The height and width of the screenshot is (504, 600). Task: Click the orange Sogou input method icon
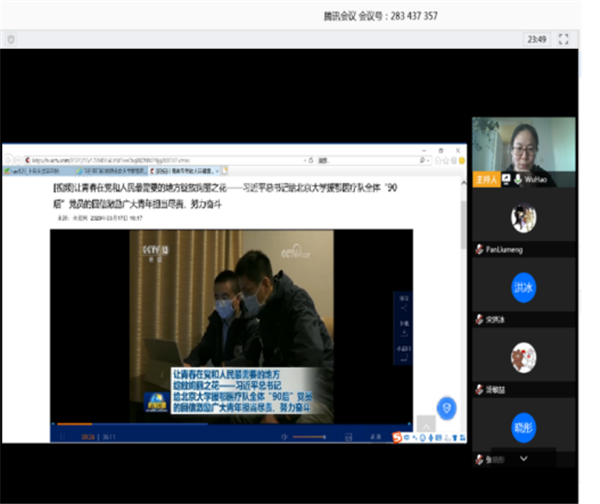(397, 437)
